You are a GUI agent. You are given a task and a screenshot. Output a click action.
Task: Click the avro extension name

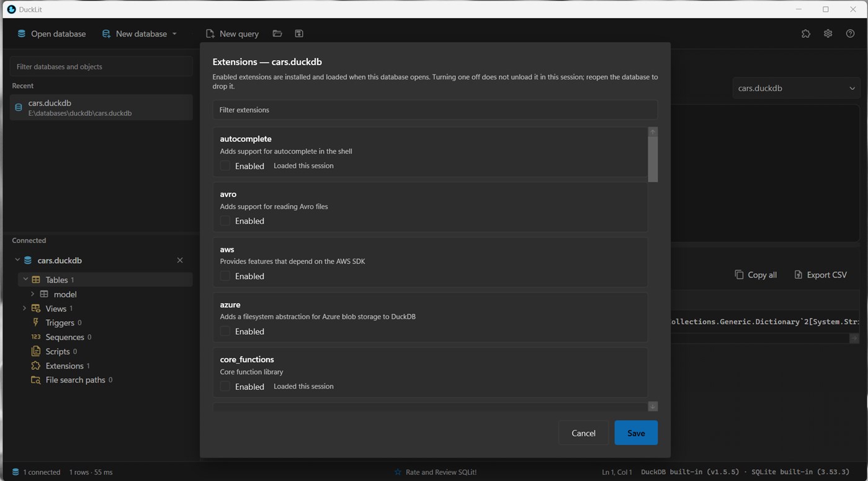[228, 194]
